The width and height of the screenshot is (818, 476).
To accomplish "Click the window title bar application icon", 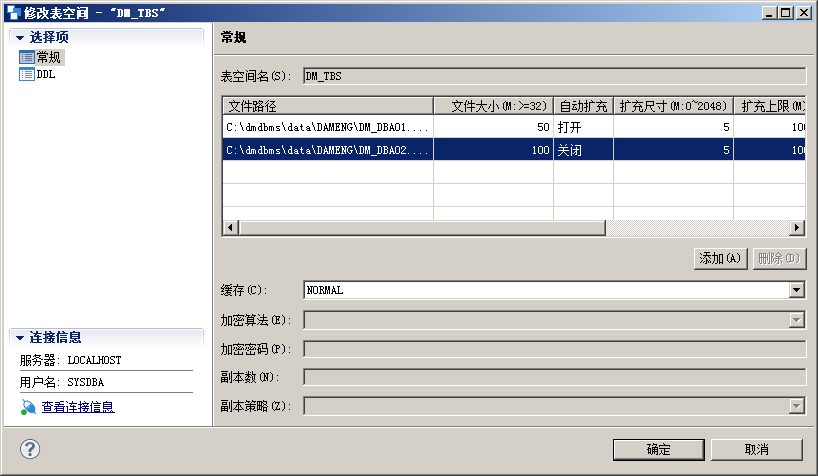I will 14,13.
